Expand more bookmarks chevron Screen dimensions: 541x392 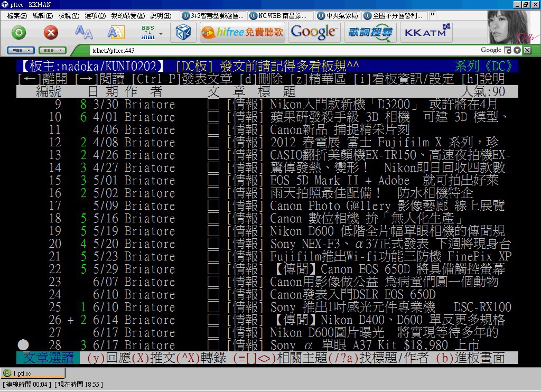[432, 15]
